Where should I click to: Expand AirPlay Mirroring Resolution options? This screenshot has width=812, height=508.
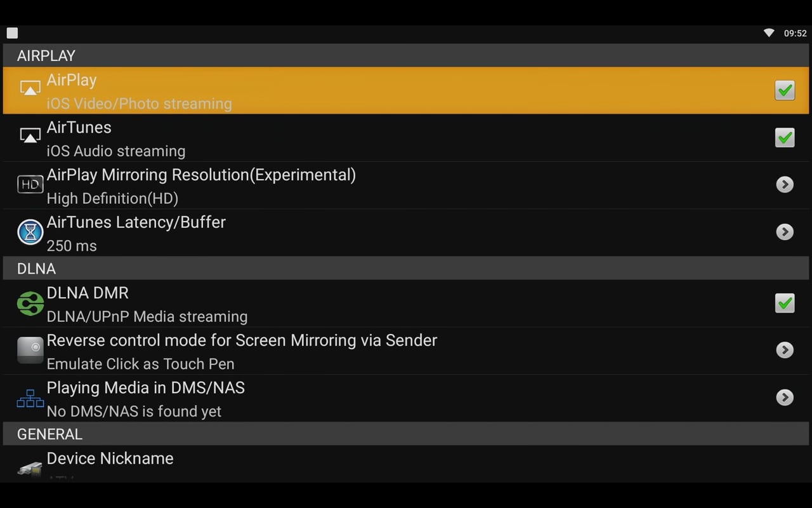[785, 184]
